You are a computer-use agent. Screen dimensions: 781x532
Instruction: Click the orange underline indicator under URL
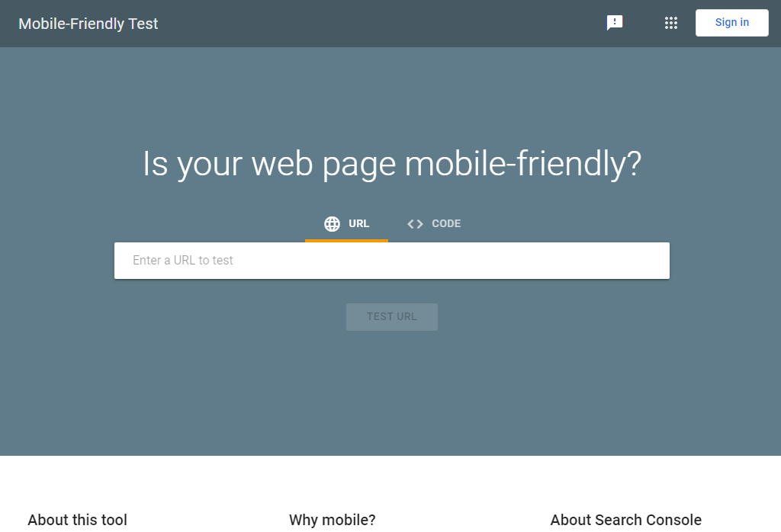(x=347, y=239)
